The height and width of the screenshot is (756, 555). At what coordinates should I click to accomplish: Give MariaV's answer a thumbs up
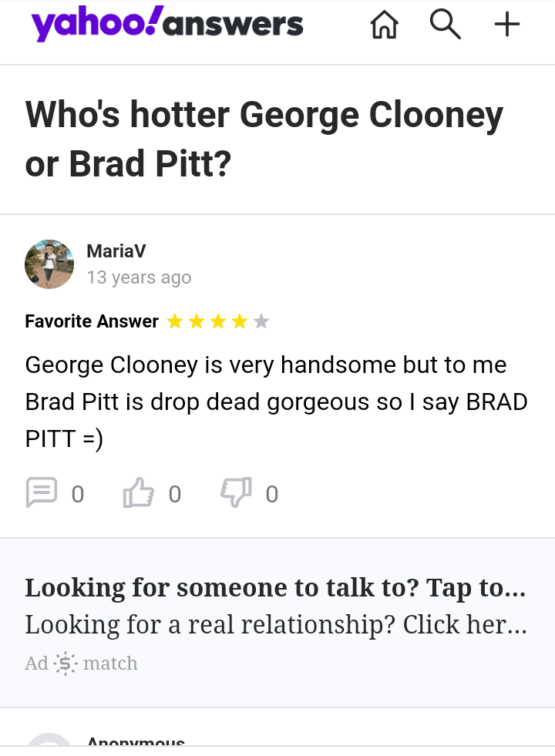coord(138,492)
